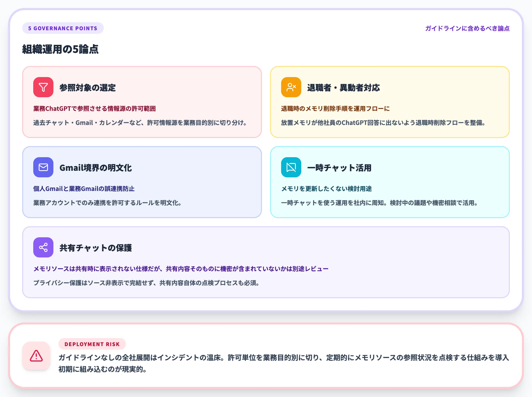Click the red warning triangle icon
This screenshot has width=532, height=397.
tap(36, 356)
